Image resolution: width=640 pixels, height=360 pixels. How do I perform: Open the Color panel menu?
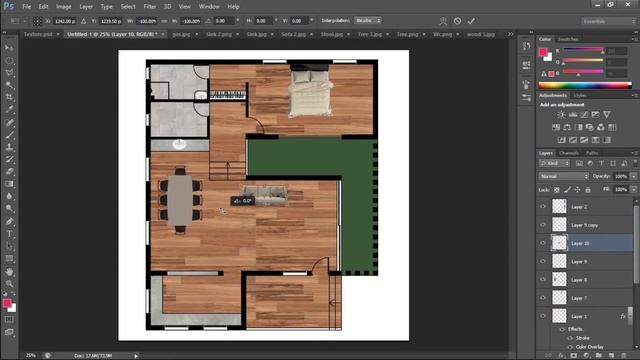pyautogui.click(x=634, y=39)
